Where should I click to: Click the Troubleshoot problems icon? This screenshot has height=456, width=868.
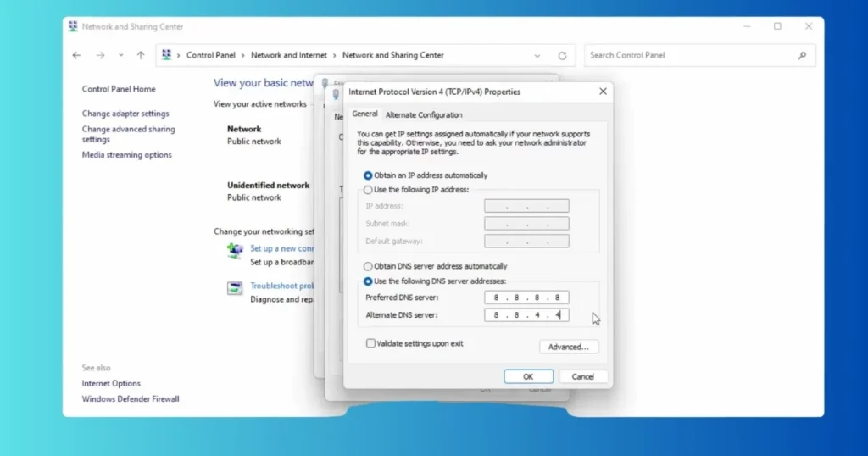click(235, 288)
